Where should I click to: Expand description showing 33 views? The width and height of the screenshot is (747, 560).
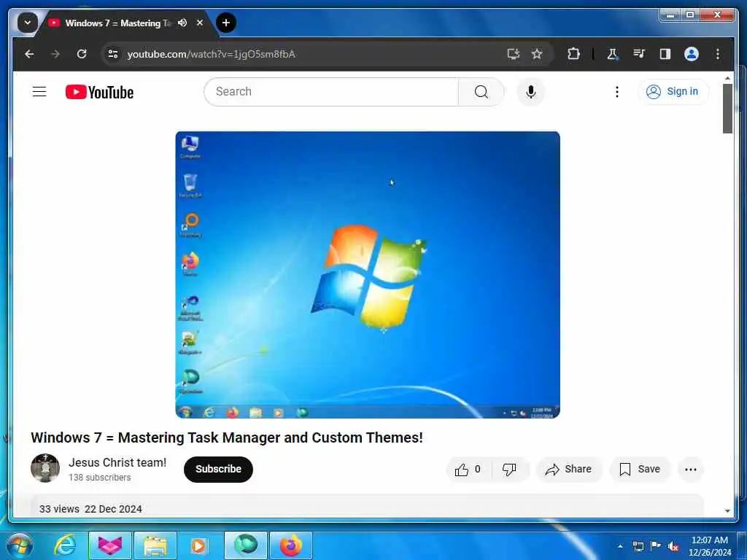click(x=367, y=506)
